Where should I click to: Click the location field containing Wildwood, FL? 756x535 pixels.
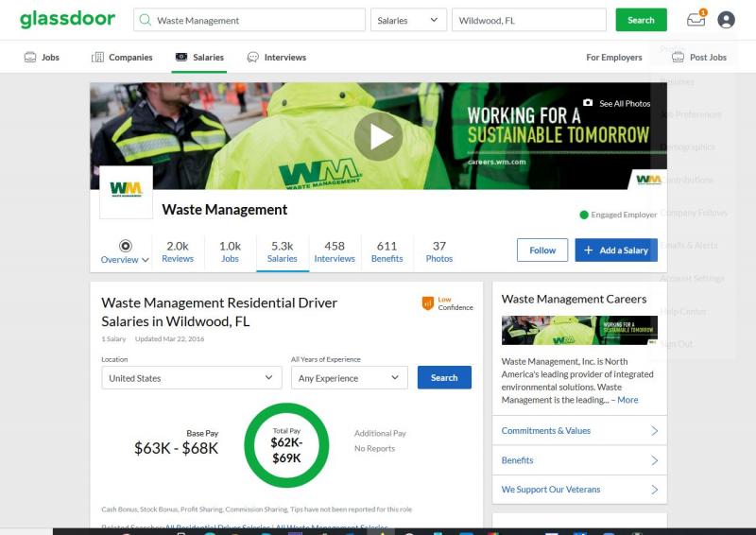pyautogui.click(x=529, y=20)
